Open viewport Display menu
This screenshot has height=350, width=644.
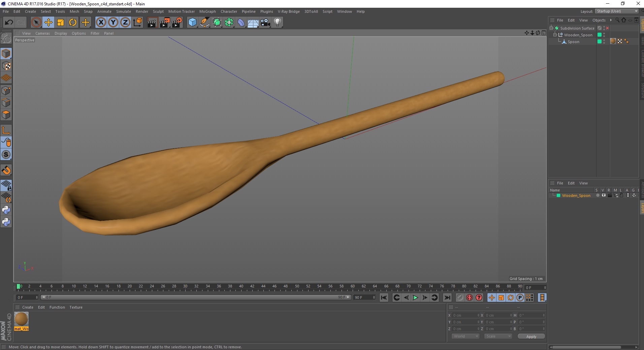[x=61, y=33]
